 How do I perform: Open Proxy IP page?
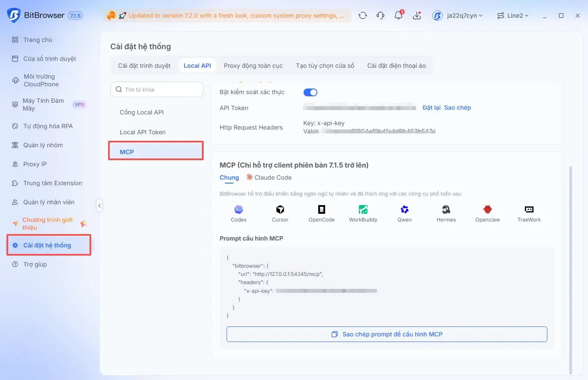coord(35,164)
